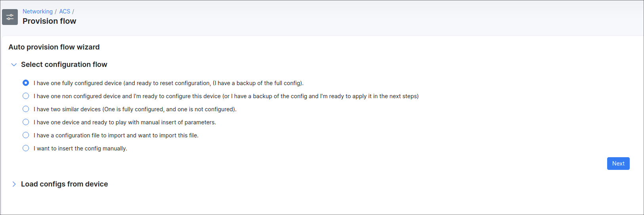This screenshot has height=215, width=644.
Task: Click the Load configs from device heading
Action: tap(64, 184)
